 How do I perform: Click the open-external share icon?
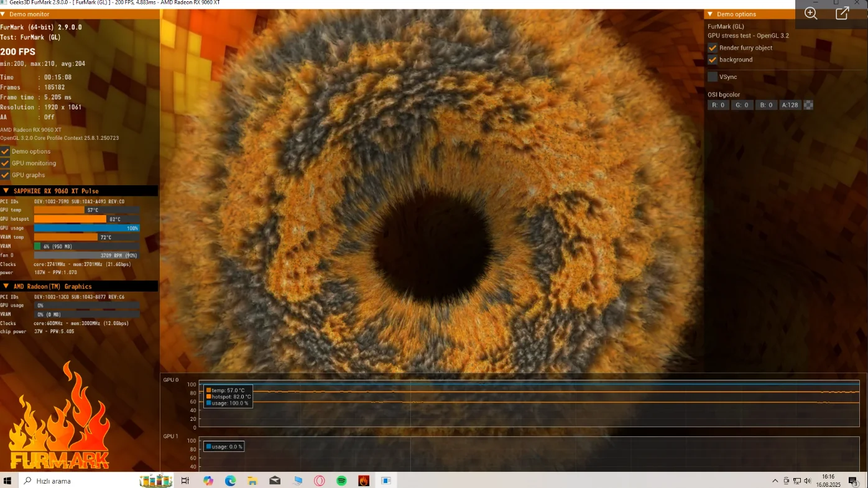click(843, 14)
